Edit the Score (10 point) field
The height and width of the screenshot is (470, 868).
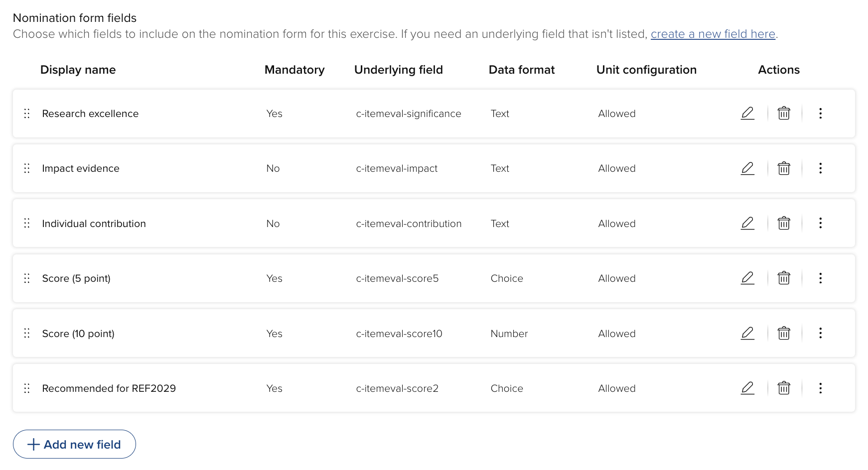click(x=747, y=334)
